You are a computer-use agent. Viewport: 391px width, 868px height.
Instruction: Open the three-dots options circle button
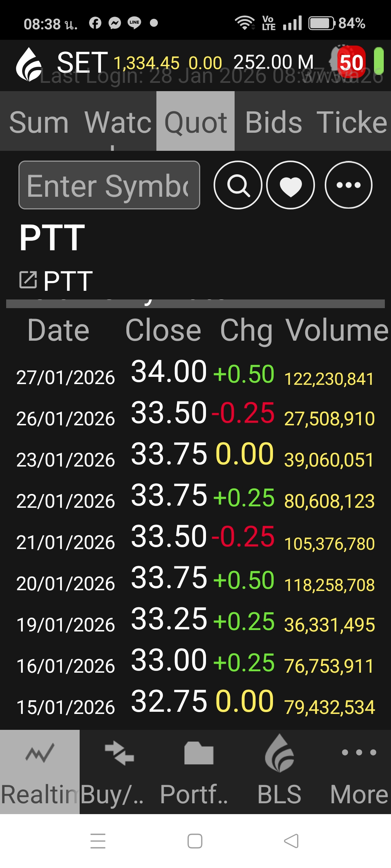coord(348,185)
